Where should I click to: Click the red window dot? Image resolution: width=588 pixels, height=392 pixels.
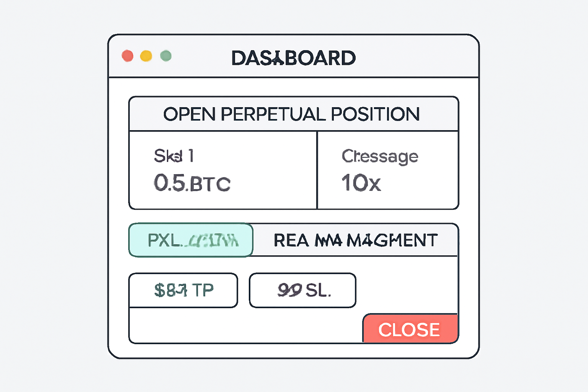point(127,56)
